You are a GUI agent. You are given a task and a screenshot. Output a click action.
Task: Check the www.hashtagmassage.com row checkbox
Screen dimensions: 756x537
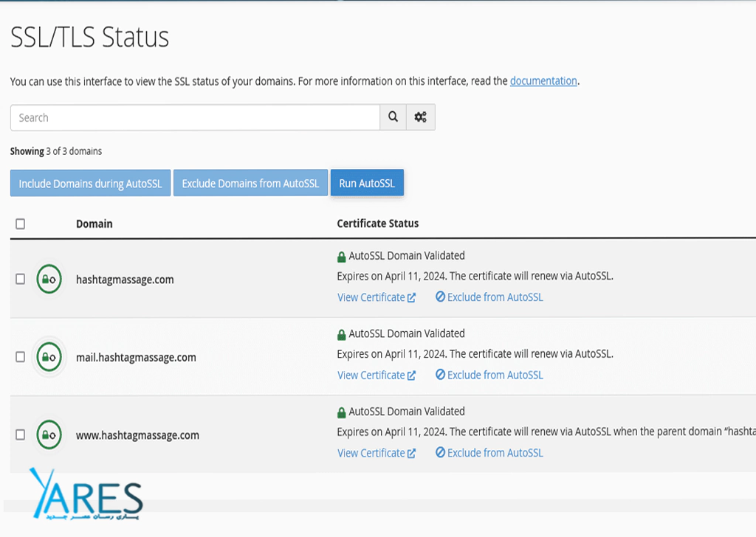click(x=20, y=435)
